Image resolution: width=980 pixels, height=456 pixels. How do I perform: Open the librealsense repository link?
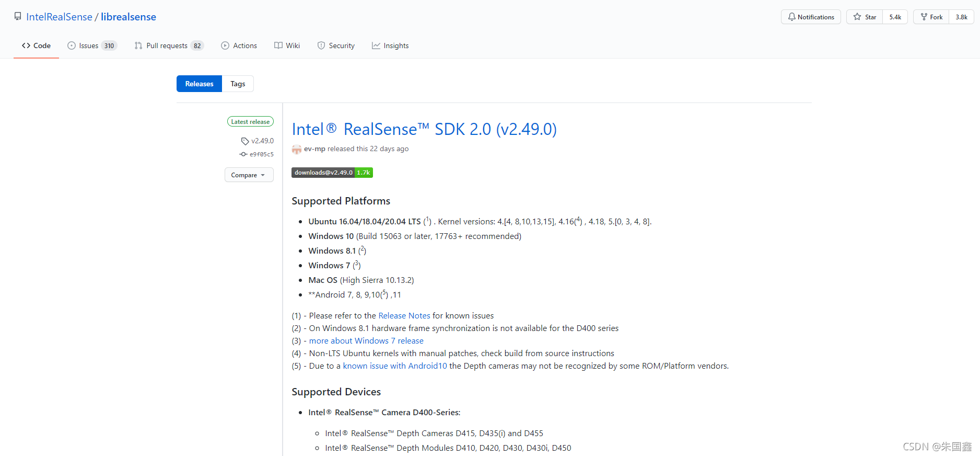[x=129, y=17]
